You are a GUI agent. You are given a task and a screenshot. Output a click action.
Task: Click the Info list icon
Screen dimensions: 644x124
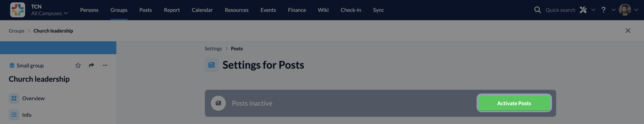coord(14,115)
